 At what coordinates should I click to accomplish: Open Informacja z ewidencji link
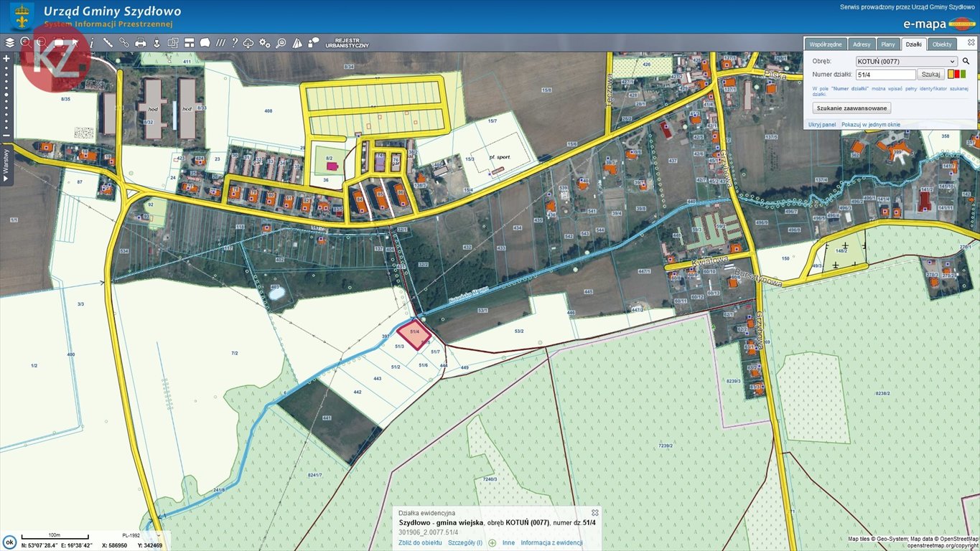[x=551, y=543]
